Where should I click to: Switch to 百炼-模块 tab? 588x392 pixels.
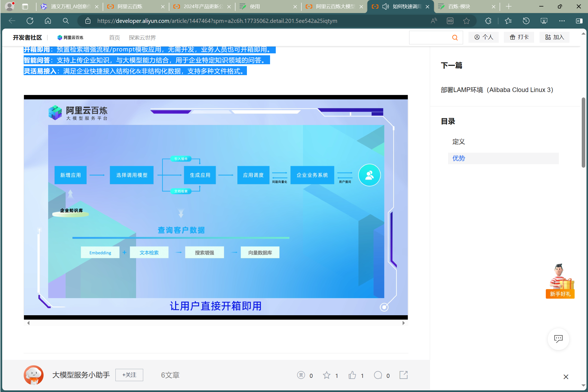pos(467,7)
